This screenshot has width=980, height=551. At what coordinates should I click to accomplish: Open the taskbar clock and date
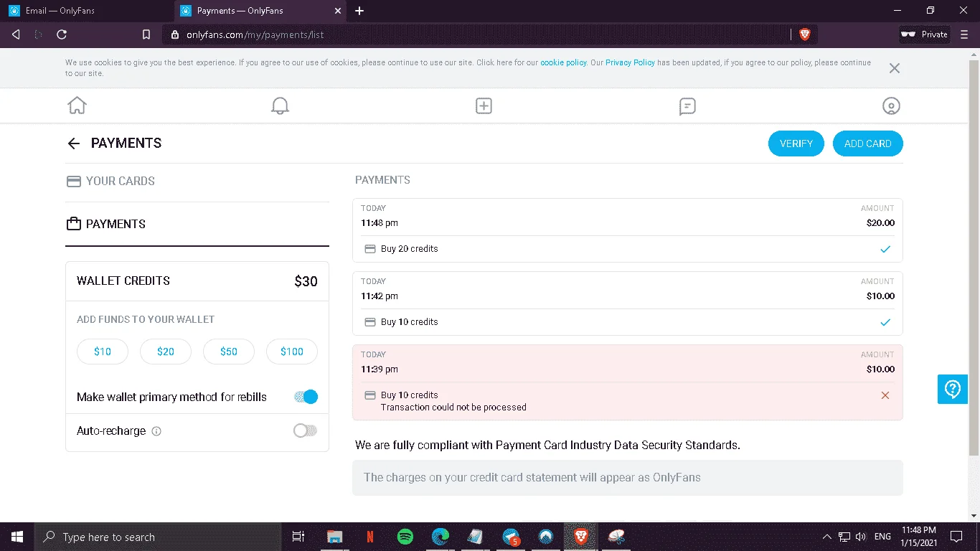pyautogui.click(x=918, y=537)
